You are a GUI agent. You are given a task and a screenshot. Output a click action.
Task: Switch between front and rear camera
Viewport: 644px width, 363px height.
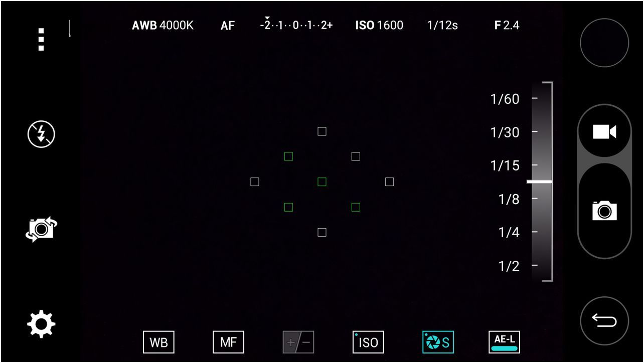[x=41, y=229]
